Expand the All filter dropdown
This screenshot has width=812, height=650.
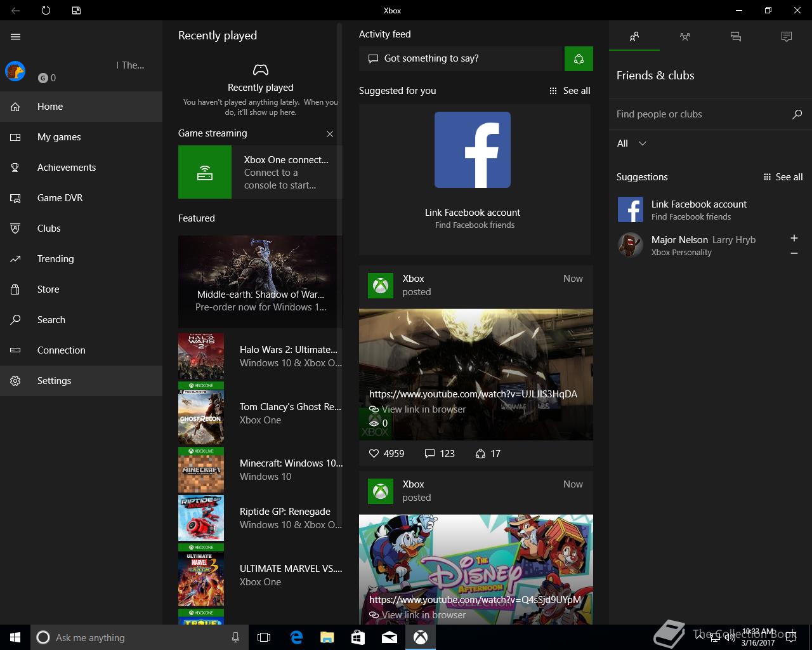click(632, 143)
